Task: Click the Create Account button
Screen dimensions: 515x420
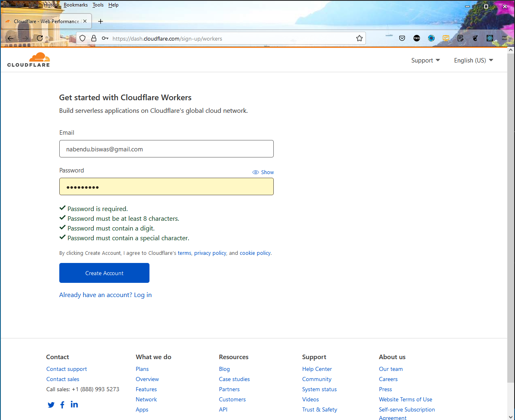Action: [104, 273]
